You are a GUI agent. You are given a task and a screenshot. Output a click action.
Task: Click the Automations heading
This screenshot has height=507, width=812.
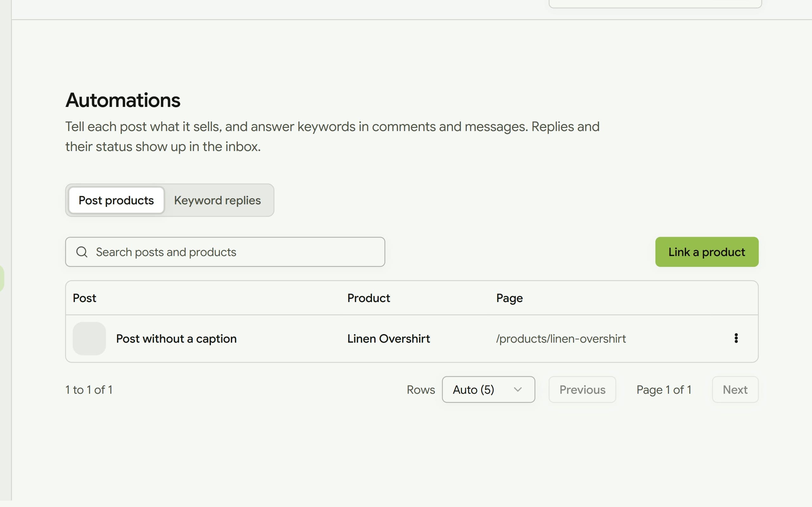[123, 100]
